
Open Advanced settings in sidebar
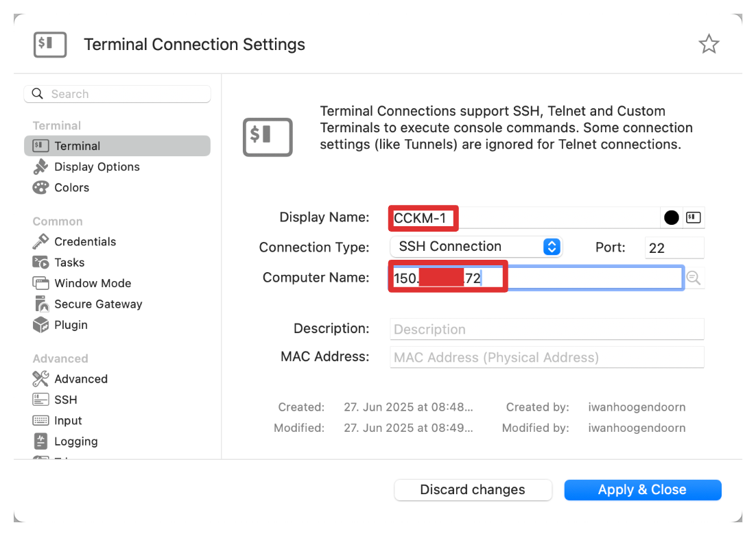(80, 379)
